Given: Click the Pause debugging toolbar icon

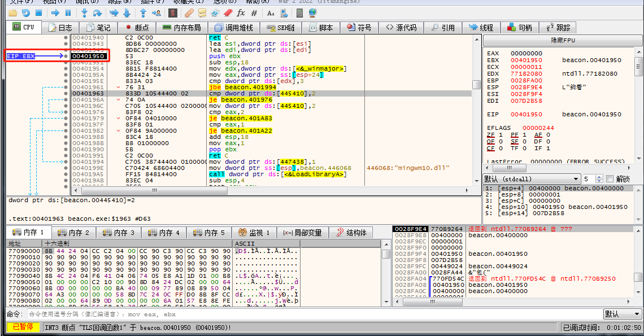Looking at the screenshot, I should pos(68,12).
